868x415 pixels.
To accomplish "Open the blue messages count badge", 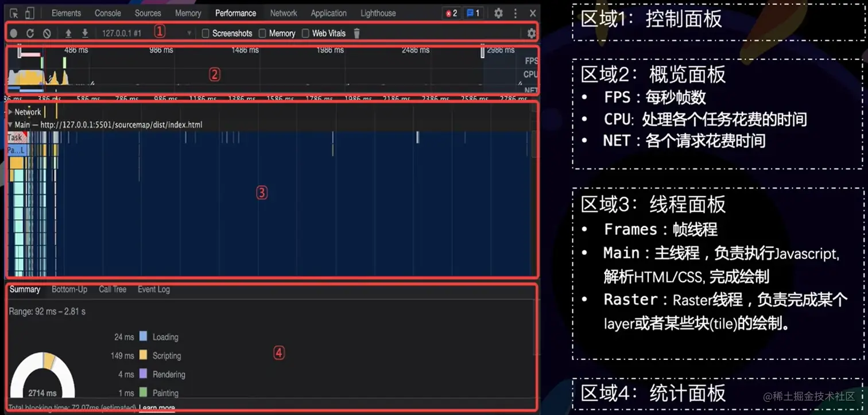I will 473,13.
